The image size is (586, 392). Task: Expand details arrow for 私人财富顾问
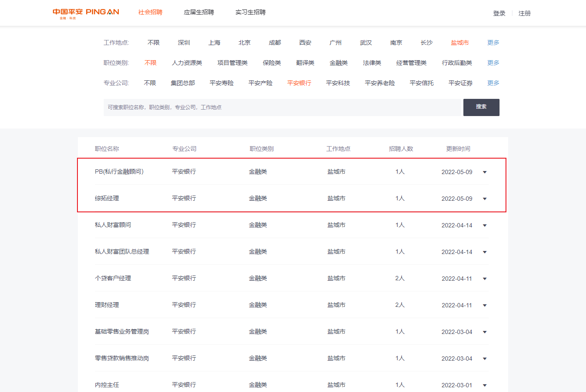tap(484, 226)
